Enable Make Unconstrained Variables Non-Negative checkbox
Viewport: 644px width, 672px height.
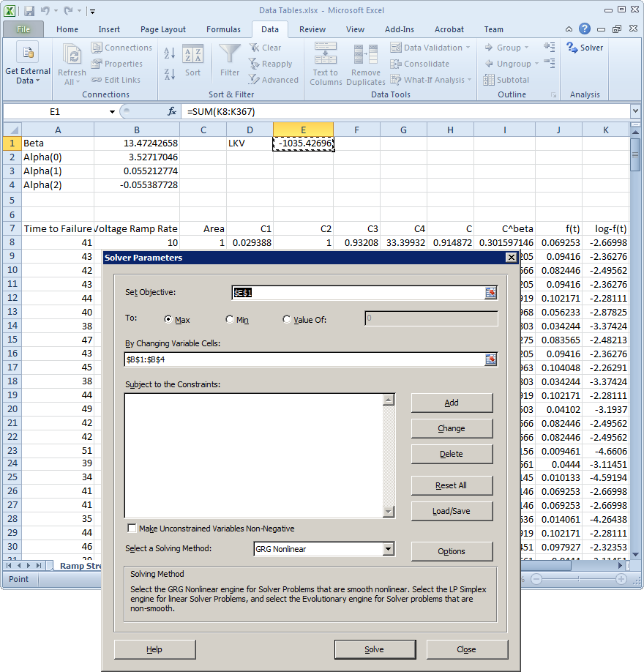[132, 529]
